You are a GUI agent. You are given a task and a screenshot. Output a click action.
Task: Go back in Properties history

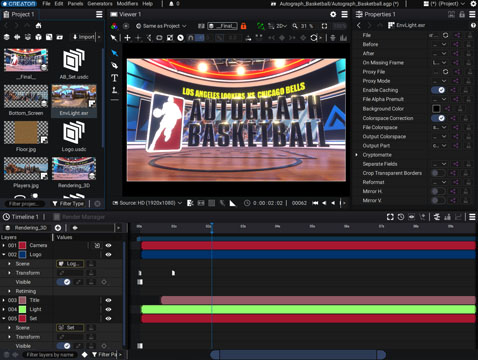point(359,25)
